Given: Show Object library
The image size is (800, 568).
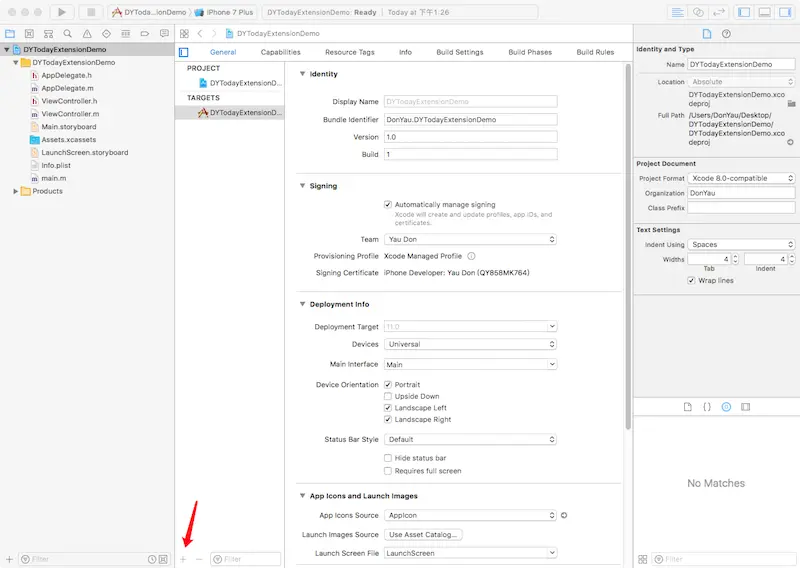Looking at the screenshot, I should (726, 407).
